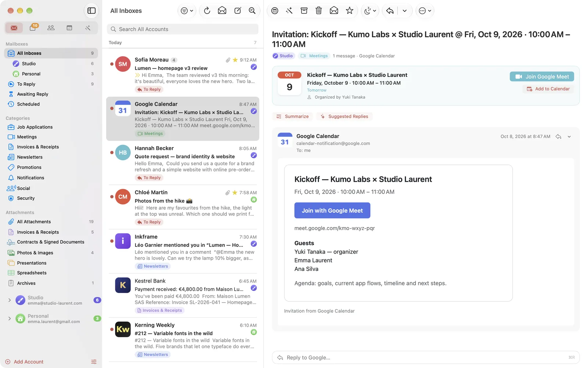Click the Join Google Meet button
The width and height of the screenshot is (588, 368).
click(542, 77)
